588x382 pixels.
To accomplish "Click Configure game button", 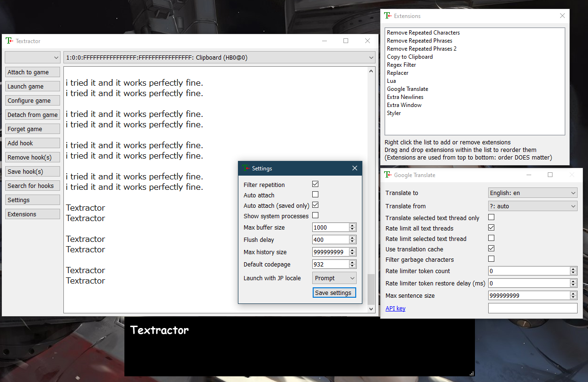I will point(32,100).
